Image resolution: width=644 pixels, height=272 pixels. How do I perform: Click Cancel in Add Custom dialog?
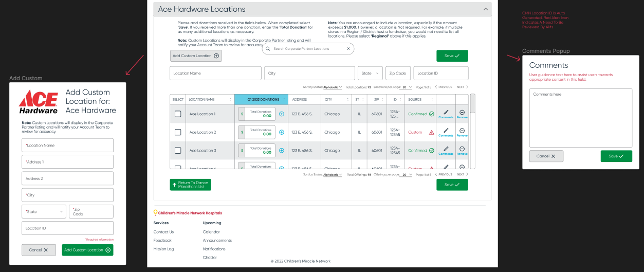(x=39, y=250)
